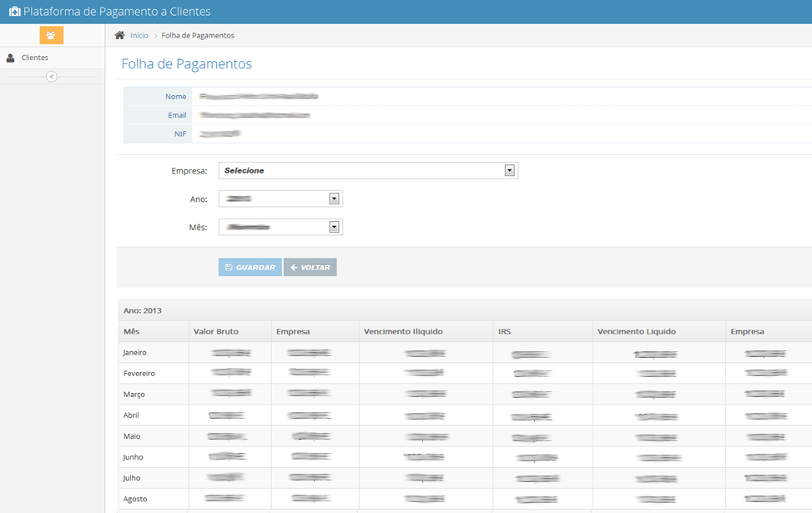The width and height of the screenshot is (812, 513).
Task: Click the 'NIF' field label
Action: 180,133
